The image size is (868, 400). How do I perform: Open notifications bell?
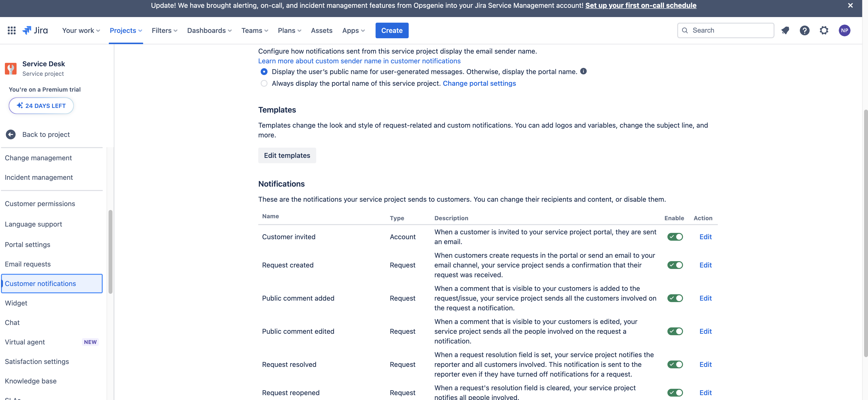(785, 30)
